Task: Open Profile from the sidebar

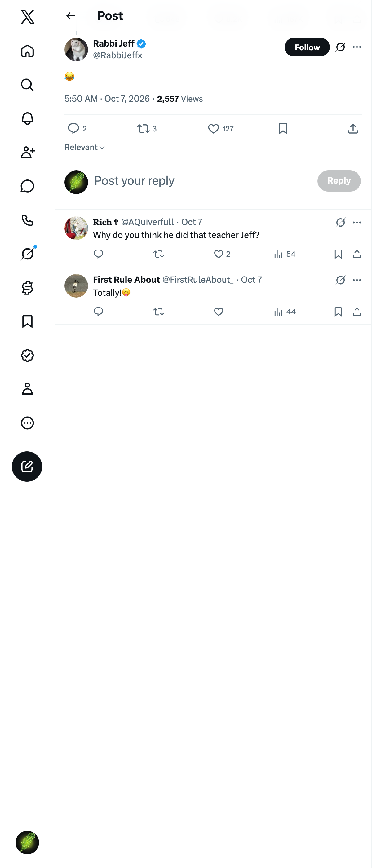Action: (x=27, y=389)
